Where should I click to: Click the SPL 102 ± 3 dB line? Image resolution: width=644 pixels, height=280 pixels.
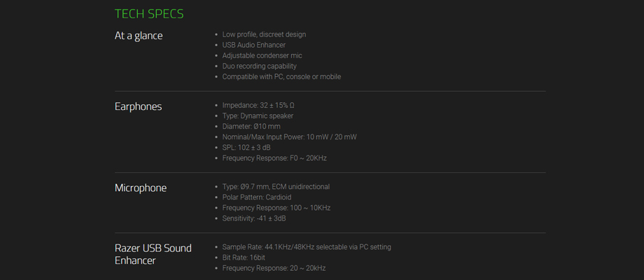[246, 148]
